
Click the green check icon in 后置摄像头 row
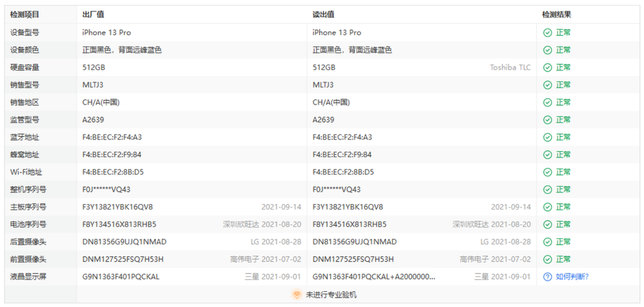tap(547, 242)
